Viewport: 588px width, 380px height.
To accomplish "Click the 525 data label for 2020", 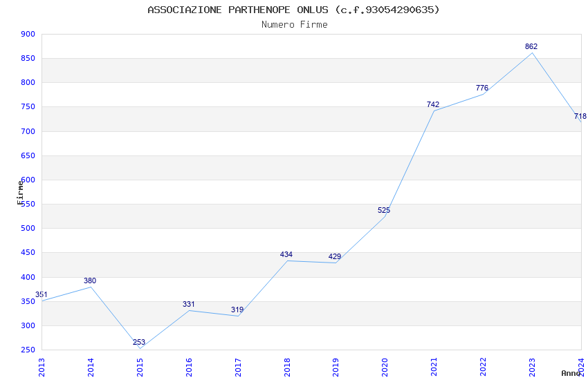I will 384,211.
